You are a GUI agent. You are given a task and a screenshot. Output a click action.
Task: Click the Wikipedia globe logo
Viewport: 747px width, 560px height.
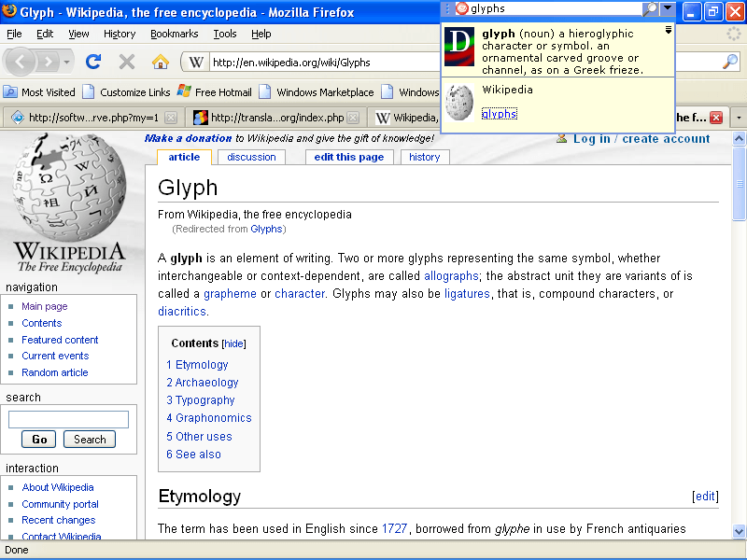(68, 196)
